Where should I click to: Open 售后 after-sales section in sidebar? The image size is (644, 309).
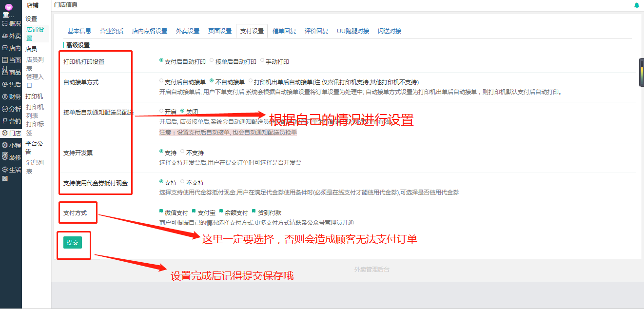click(x=11, y=84)
